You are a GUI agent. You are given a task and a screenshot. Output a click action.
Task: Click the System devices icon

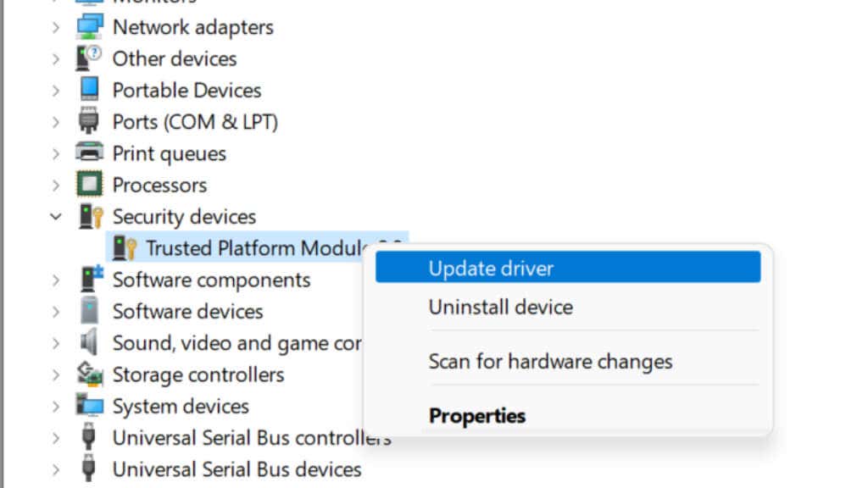(x=90, y=406)
